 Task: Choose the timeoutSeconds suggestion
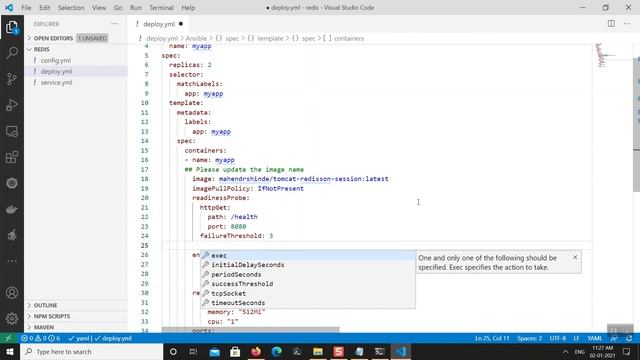(308, 303)
